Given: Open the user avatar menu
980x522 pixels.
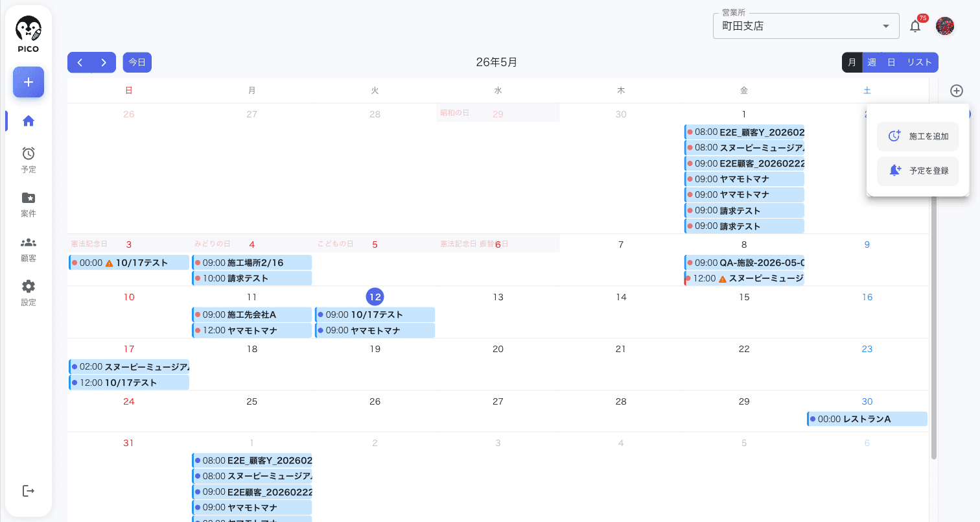Looking at the screenshot, I should 945,26.
